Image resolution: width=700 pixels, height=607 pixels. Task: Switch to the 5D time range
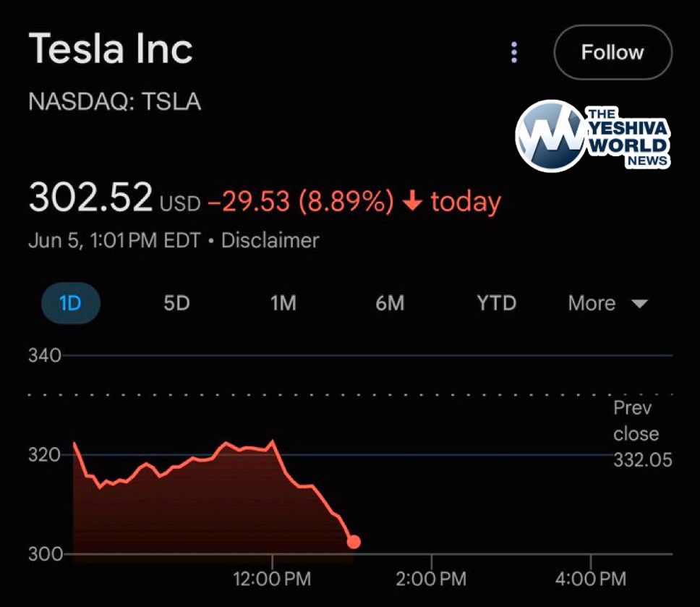tap(176, 303)
